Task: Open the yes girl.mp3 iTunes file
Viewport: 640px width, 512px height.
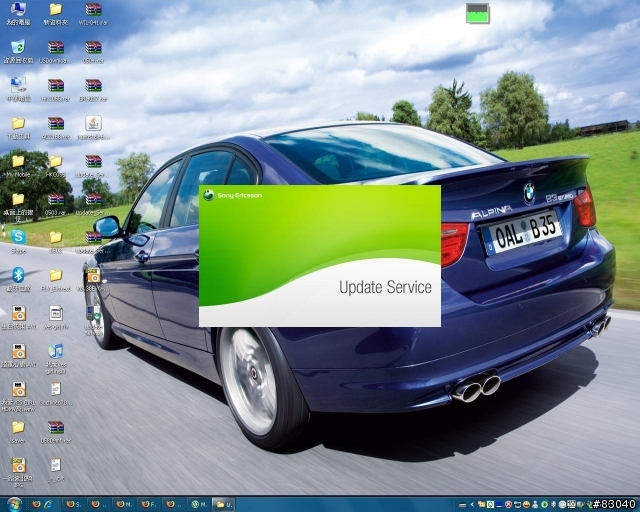Action: pos(56,358)
